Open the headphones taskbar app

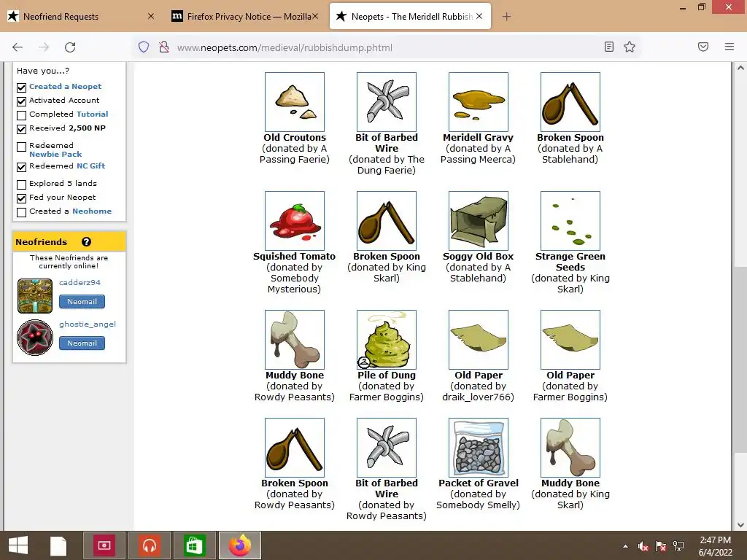tap(150, 545)
